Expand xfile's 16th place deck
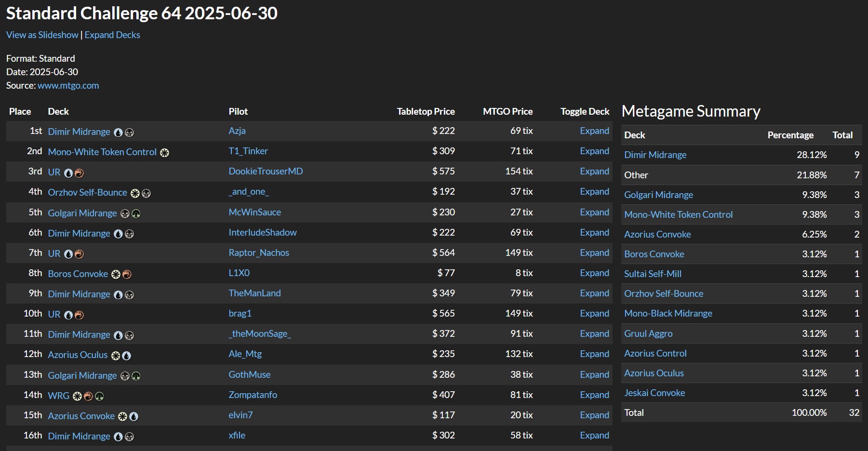868x451 pixels. click(x=594, y=436)
